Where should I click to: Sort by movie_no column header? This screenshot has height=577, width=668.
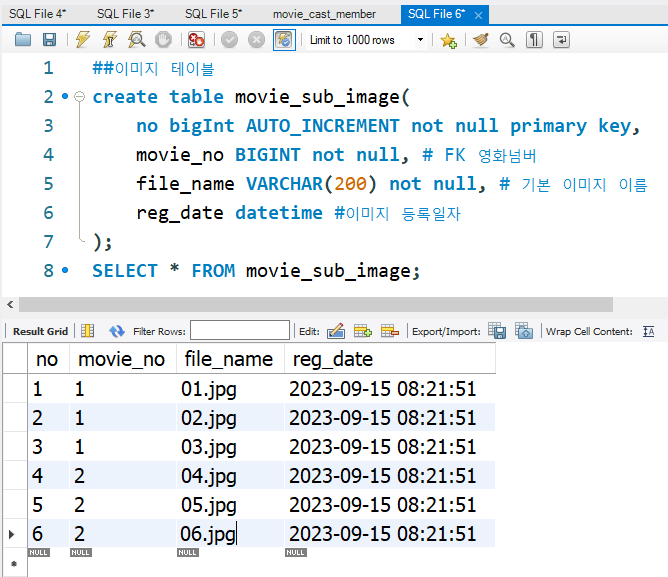click(123, 359)
